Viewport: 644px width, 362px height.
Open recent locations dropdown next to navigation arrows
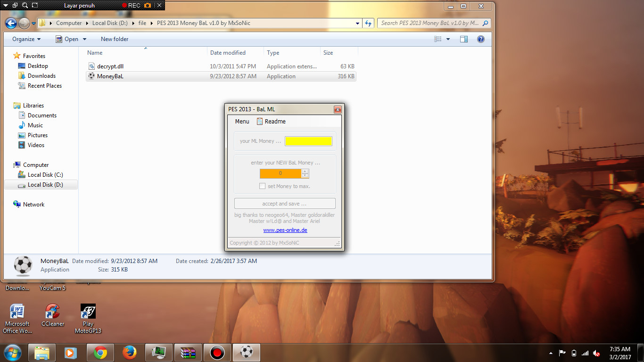click(33, 23)
